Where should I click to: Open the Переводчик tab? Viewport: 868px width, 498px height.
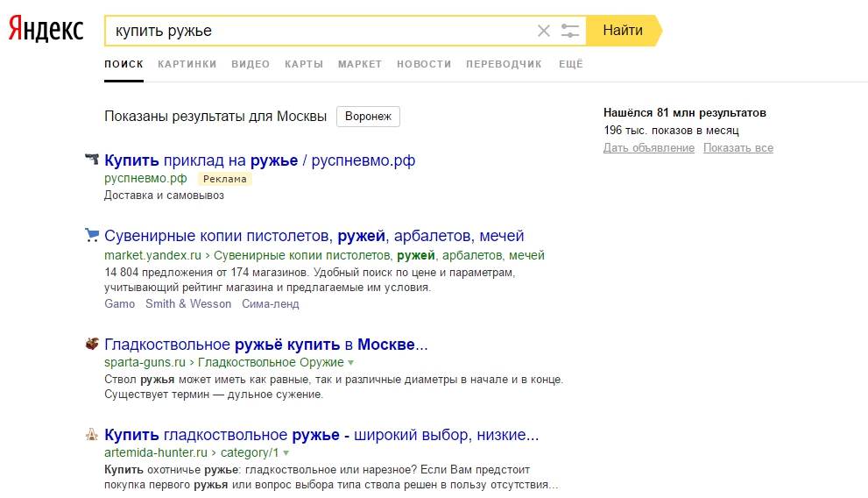[504, 64]
